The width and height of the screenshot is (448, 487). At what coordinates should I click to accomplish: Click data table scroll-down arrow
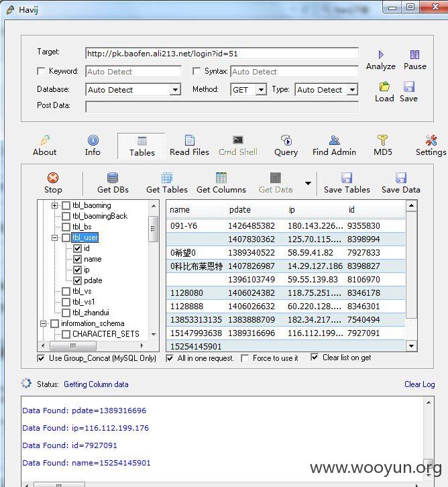point(411,345)
